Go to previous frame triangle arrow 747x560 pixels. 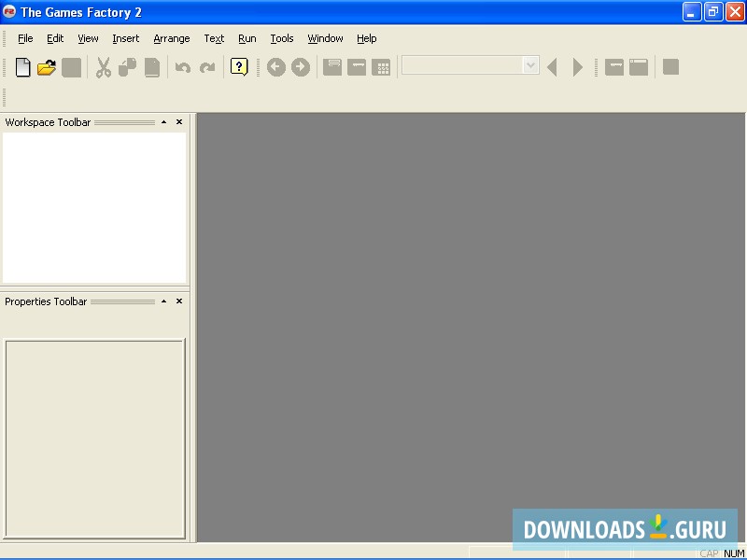(x=553, y=67)
